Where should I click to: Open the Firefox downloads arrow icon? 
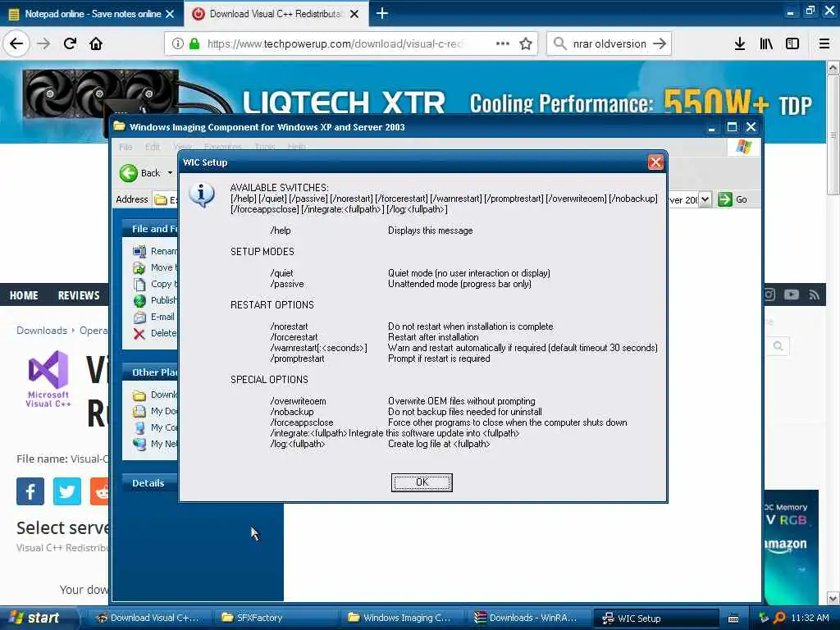pos(739,43)
